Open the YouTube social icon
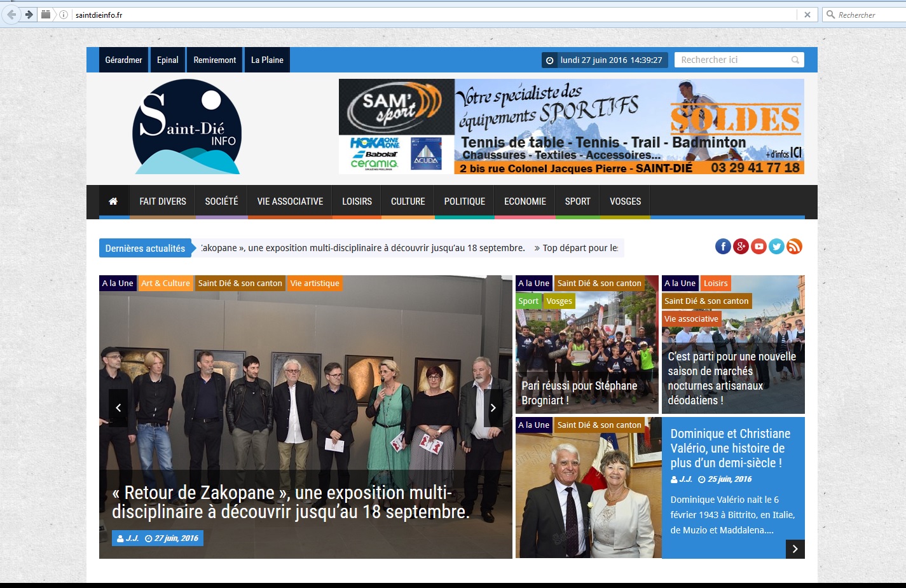906x588 pixels. pos(758,247)
